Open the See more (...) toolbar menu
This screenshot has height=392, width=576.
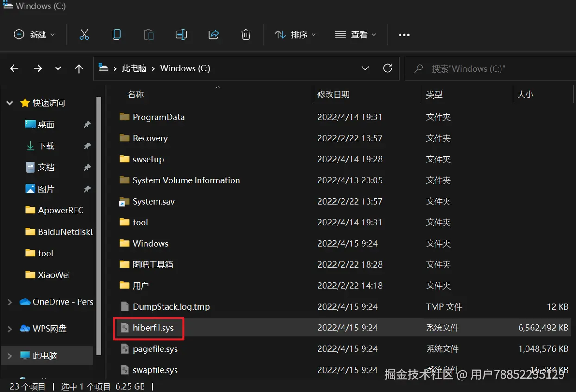[x=404, y=34]
